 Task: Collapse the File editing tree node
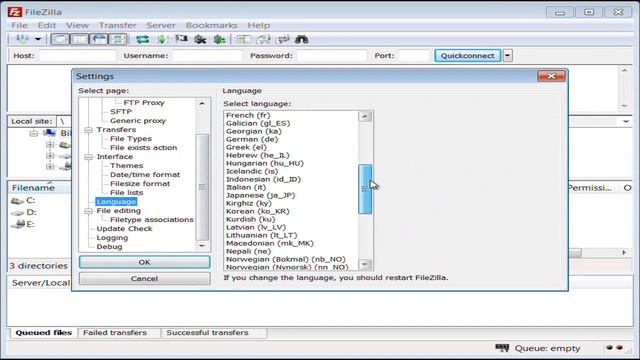tap(89, 211)
